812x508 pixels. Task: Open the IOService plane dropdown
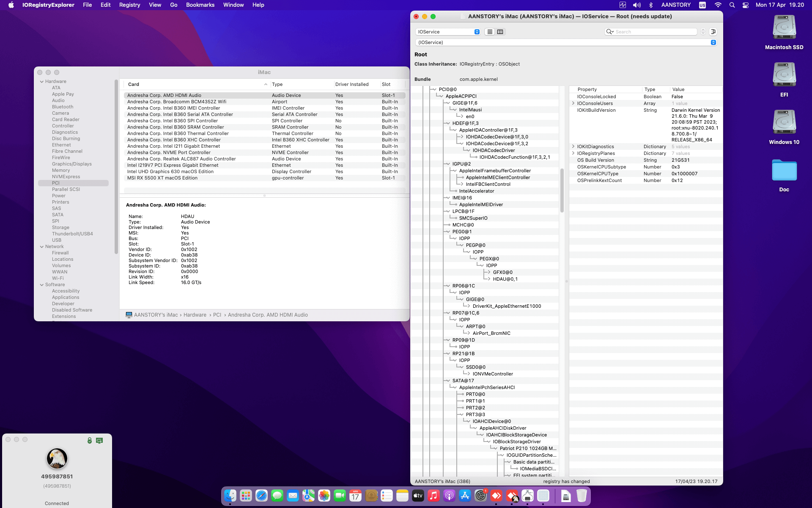click(477, 32)
